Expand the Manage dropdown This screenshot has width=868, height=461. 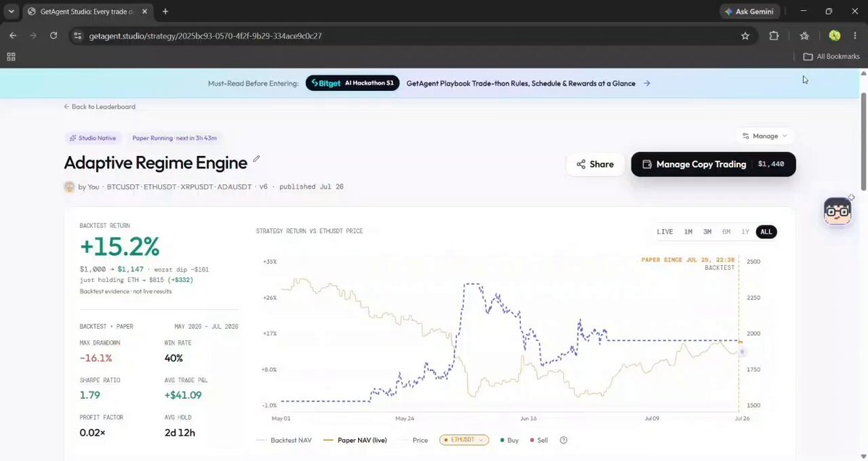click(765, 136)
